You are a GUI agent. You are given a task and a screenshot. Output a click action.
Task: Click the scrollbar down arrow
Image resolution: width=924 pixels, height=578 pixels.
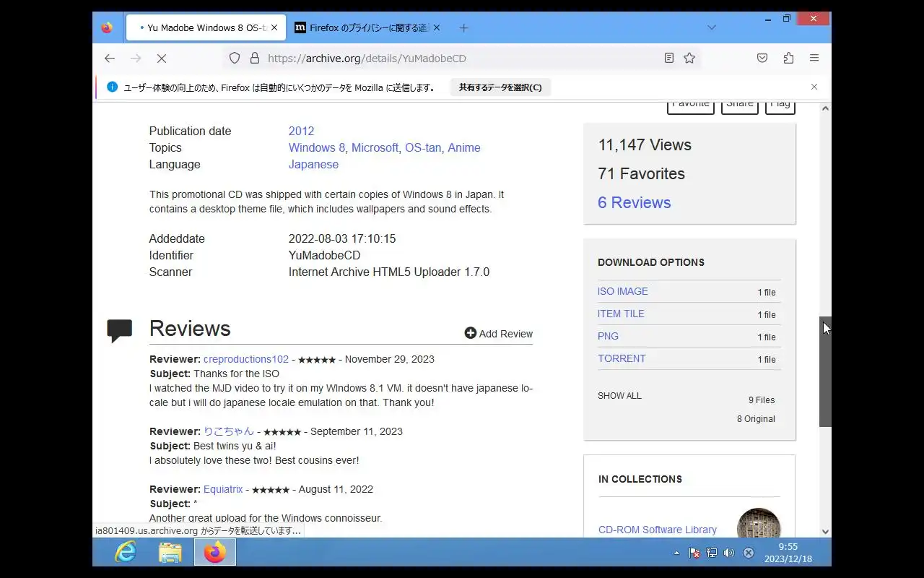(825, 532)
